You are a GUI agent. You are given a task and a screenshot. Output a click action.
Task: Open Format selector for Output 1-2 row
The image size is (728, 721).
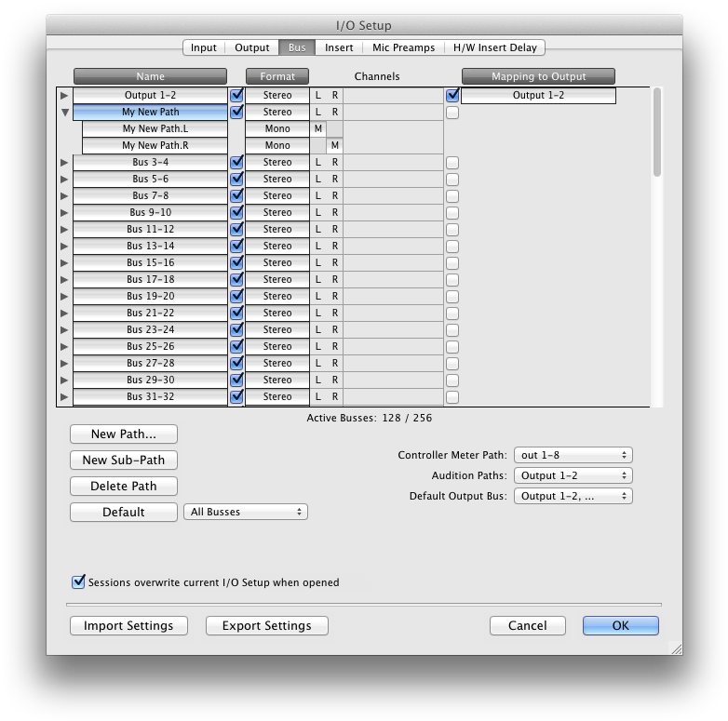277,95
